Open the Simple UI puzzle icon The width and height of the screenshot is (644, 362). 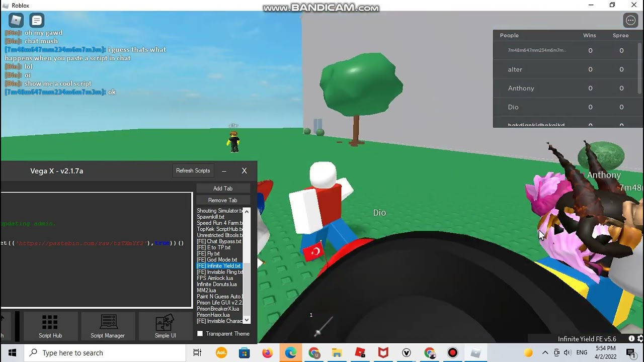165,326
